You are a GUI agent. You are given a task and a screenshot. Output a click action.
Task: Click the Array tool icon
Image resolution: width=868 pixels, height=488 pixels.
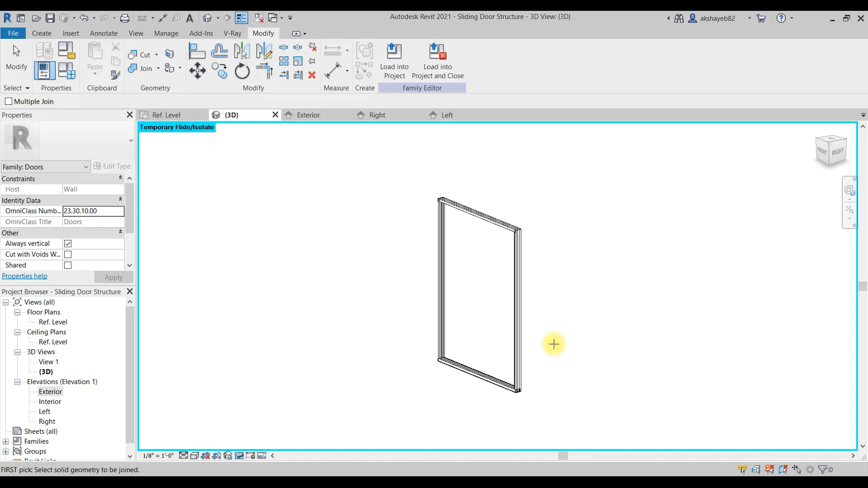284,61
